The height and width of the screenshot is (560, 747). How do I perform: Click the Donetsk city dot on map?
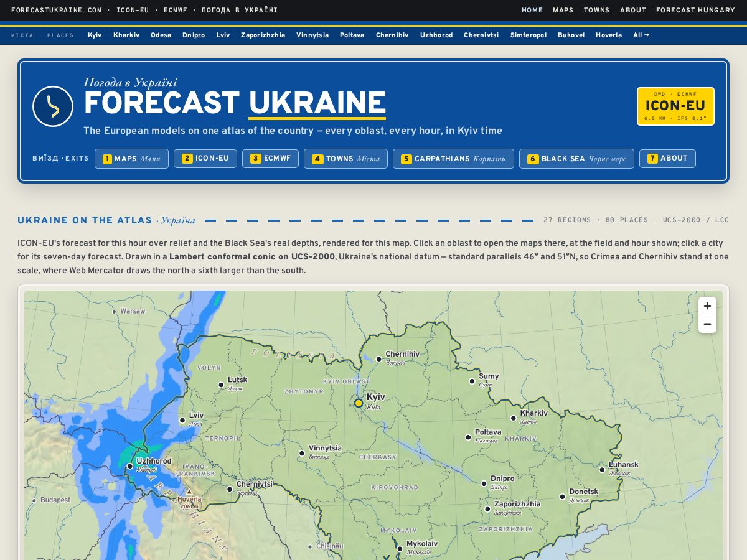coord(562,497)
